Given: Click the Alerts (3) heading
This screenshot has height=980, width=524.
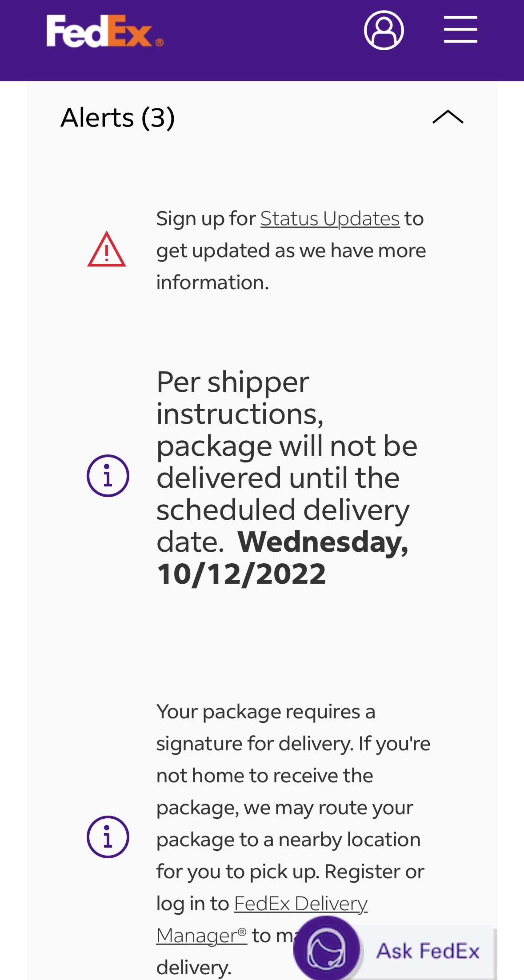Looking at the screenshot, I should tap(118, 117).
